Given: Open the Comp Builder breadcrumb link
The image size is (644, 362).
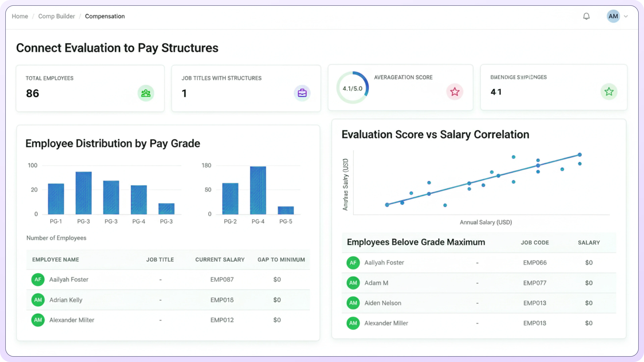Looking at the screenshot, I should pos(57,16).
